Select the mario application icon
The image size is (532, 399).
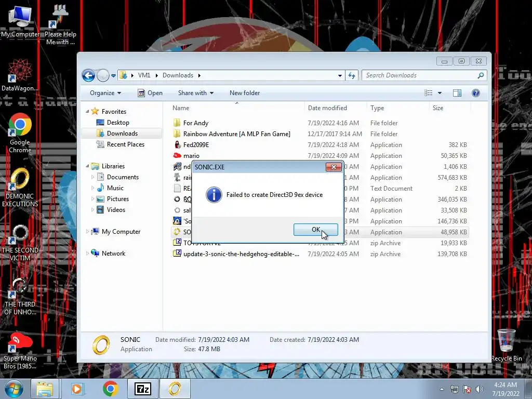point(177,156)
